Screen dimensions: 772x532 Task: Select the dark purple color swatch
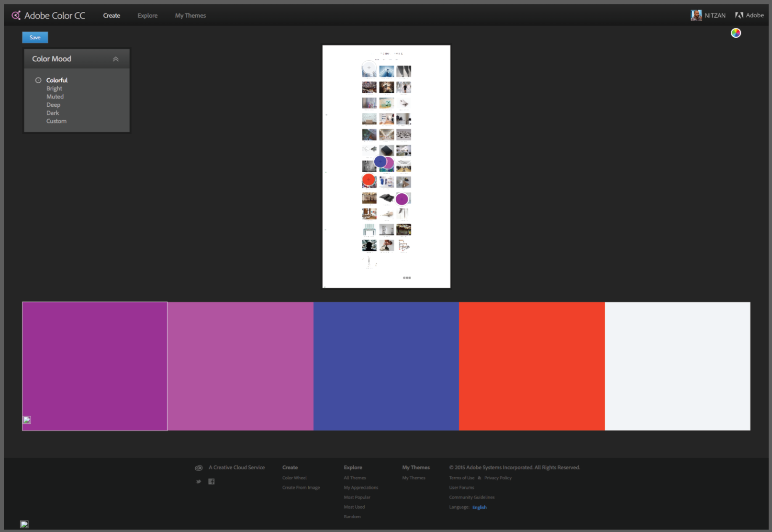[95, 366]
